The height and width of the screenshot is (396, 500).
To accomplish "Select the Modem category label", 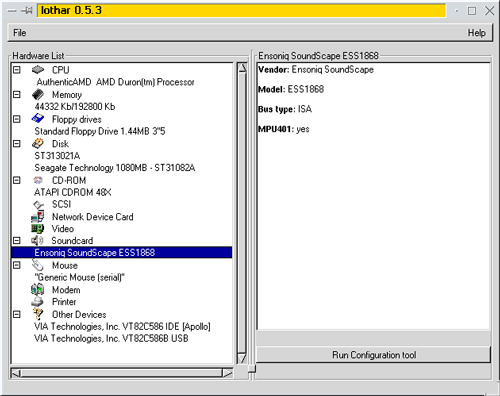I will 66,290.
